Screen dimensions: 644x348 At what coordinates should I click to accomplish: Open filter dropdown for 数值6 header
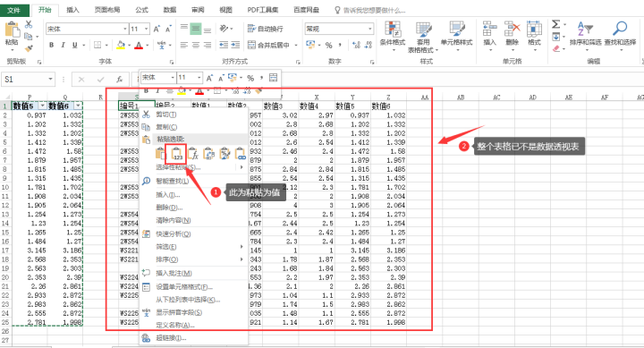click(x=78, y=106)
